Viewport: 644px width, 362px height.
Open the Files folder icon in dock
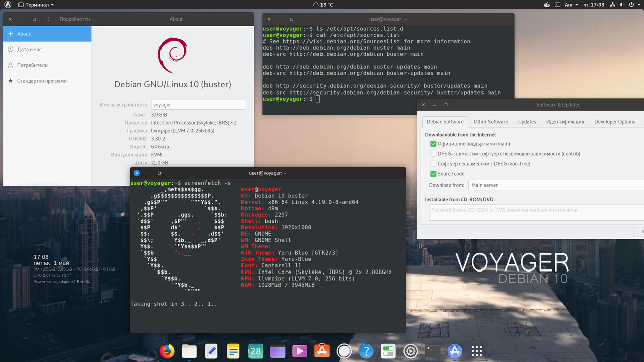pos(189,351)
